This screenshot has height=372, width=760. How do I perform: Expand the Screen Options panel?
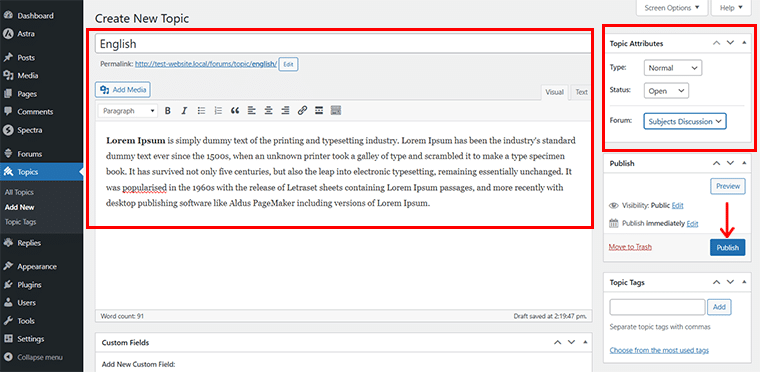(x=671, y=8)
